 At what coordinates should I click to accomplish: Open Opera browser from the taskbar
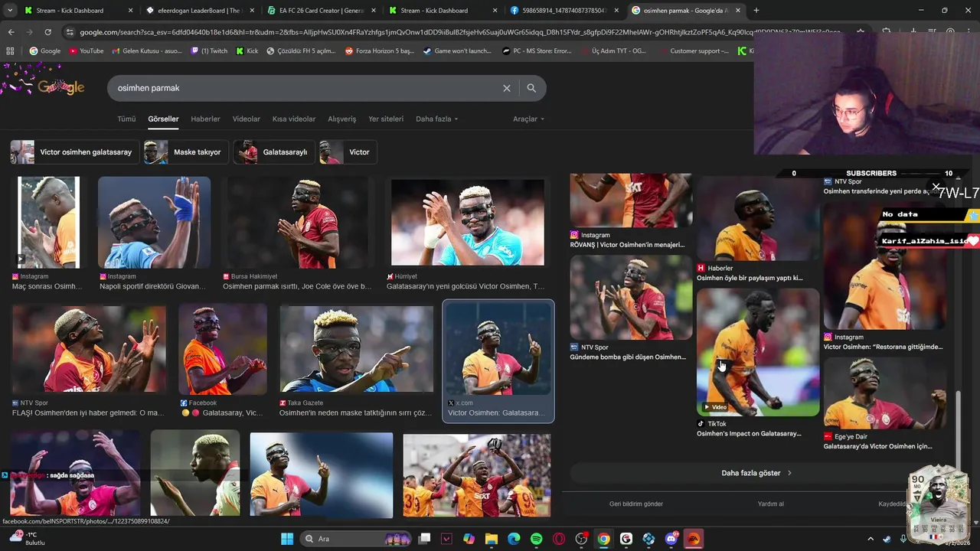coord(559,539)
